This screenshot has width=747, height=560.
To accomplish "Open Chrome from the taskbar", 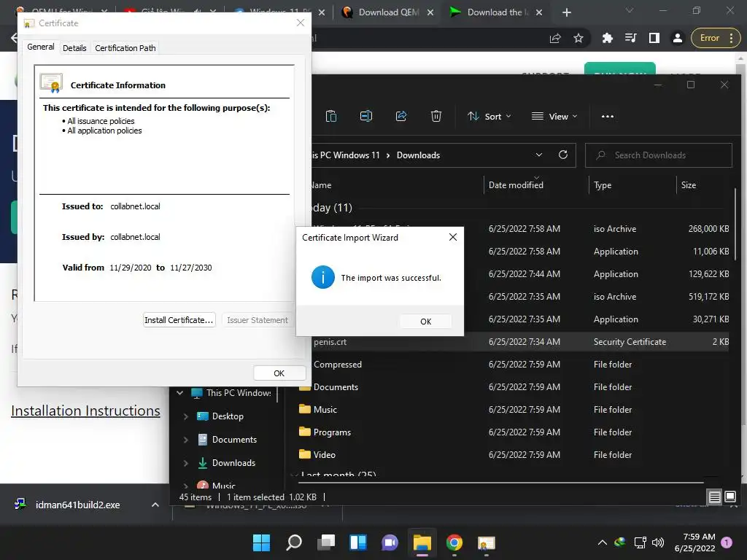I will point(454,542).
